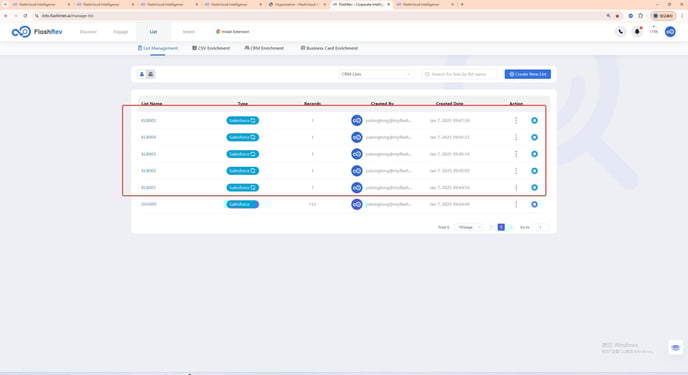
Task: Click the browser back arrow
Action: click(6, 16)
